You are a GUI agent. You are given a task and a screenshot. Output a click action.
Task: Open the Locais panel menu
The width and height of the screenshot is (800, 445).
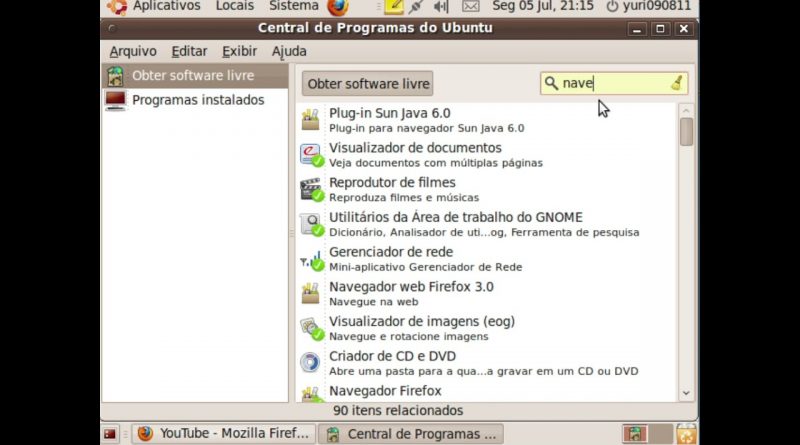(x=235, y=6)
